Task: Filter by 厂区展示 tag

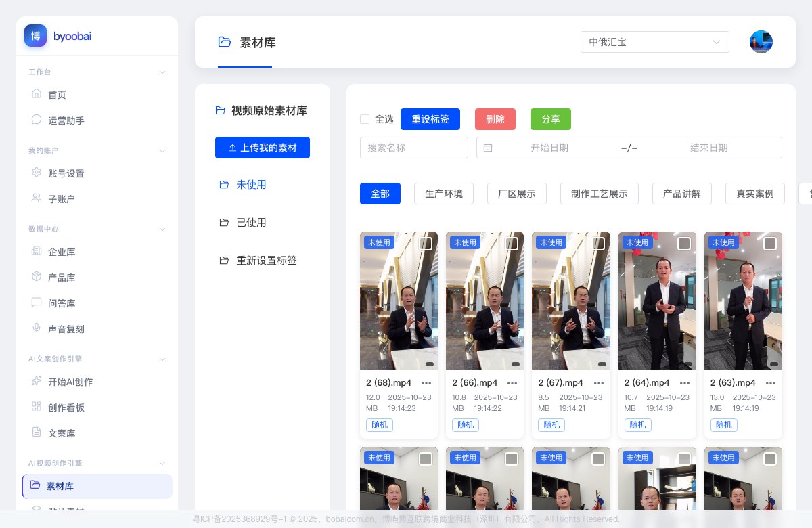Action: 517,194
